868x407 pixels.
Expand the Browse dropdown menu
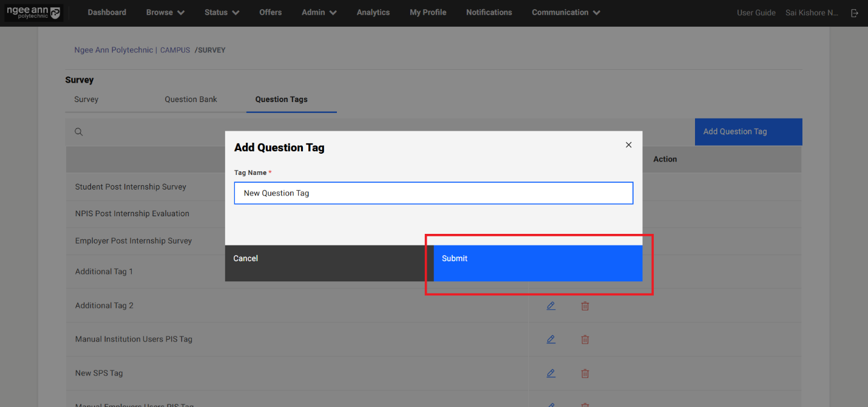165,13
